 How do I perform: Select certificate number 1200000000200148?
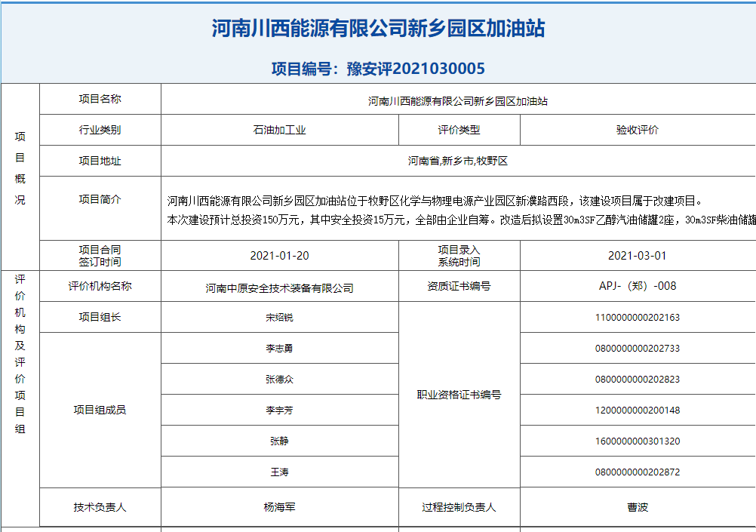[x=638, y=410]
